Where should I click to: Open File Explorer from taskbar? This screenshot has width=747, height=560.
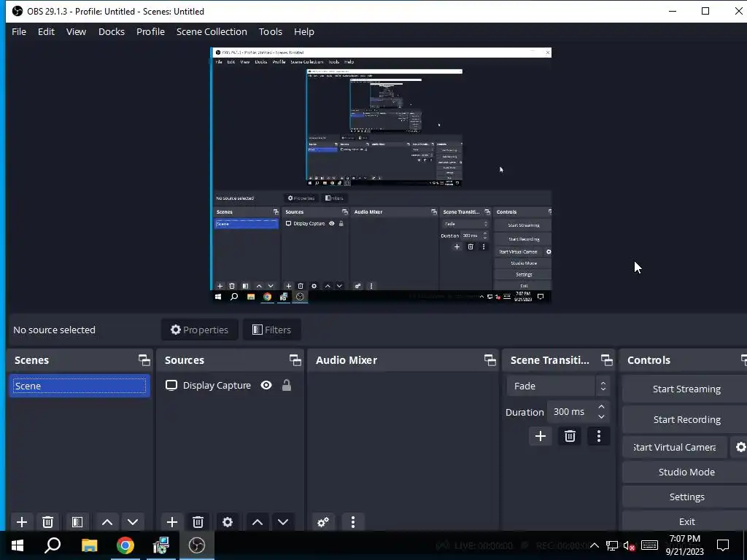89,545
